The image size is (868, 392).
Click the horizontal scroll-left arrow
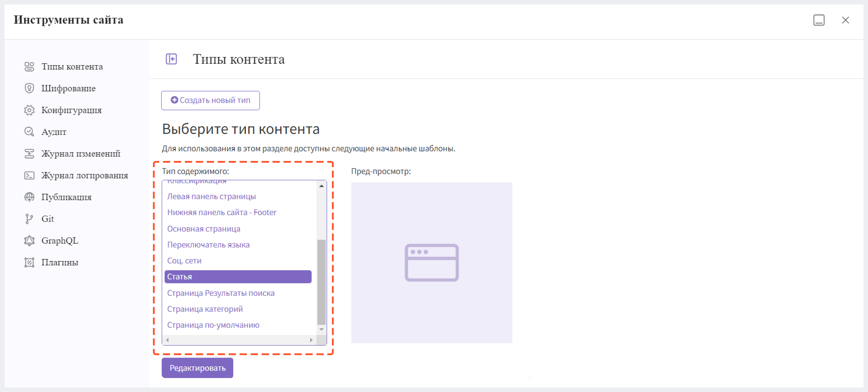point(168,340)
